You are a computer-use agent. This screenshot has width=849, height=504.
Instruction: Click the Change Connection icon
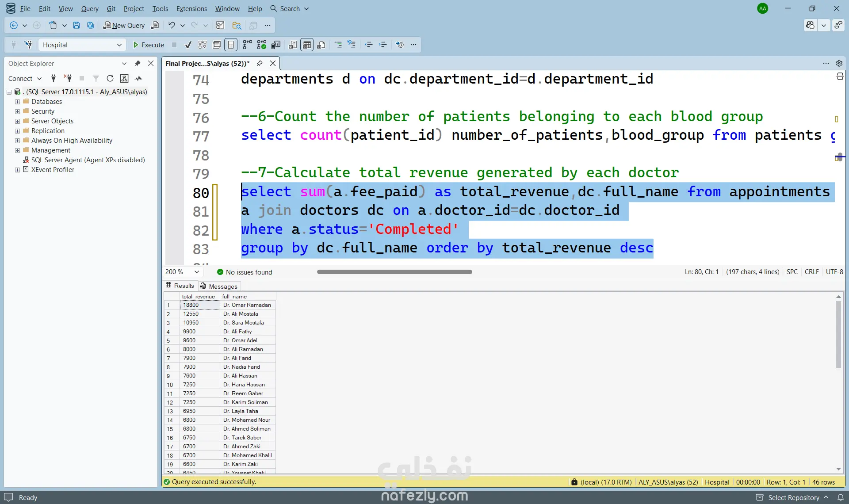point(28,45)
